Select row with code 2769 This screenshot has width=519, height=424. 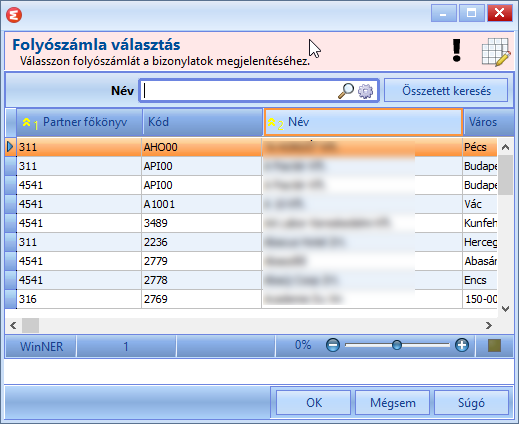click(251, 299)
